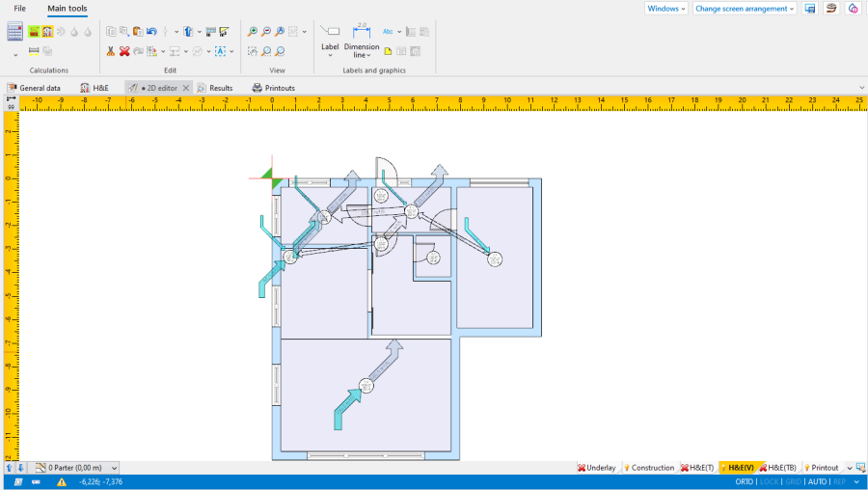This screenshot has width=868, height=490.
Task: Open Change screen arrangement dropdown
Action: pyautogui.click(x=745, y=8)
